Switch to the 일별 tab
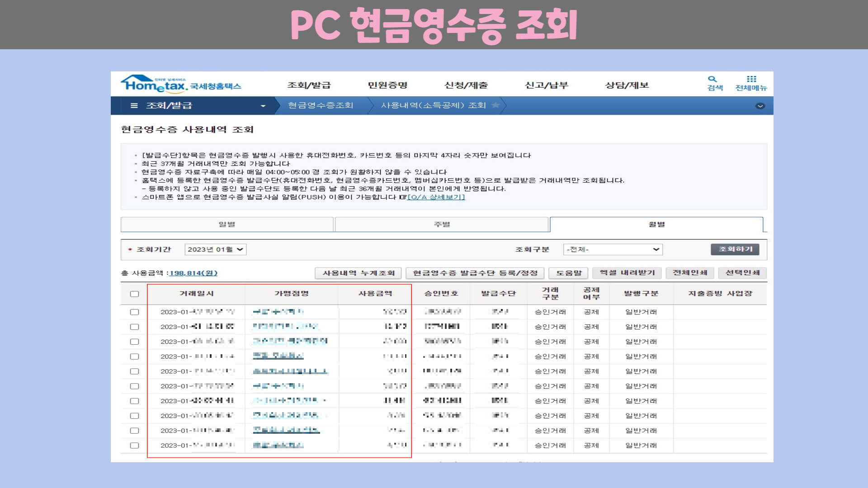Viewport: 868px width, 488px height. 227,225
